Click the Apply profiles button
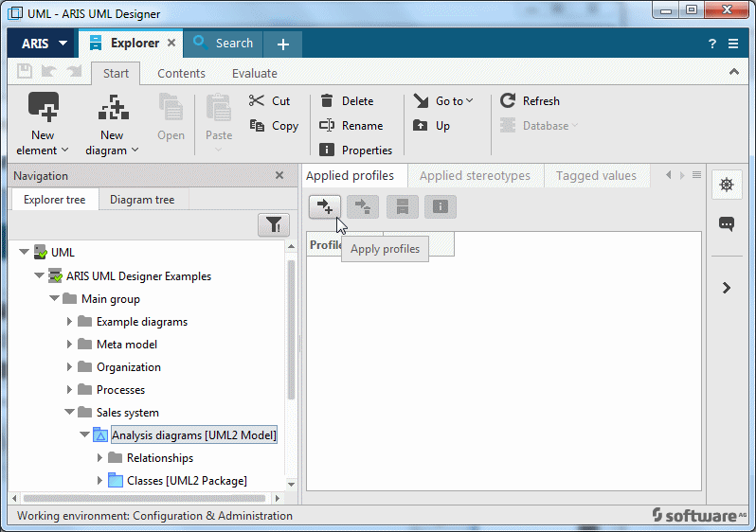Screen dimensions: 756x532 point(325,206)
